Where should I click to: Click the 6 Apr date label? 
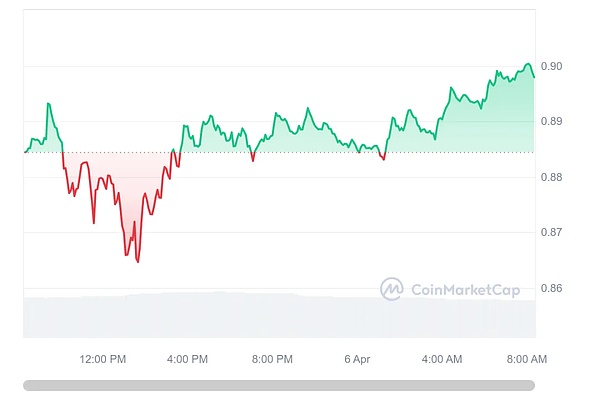357,359
